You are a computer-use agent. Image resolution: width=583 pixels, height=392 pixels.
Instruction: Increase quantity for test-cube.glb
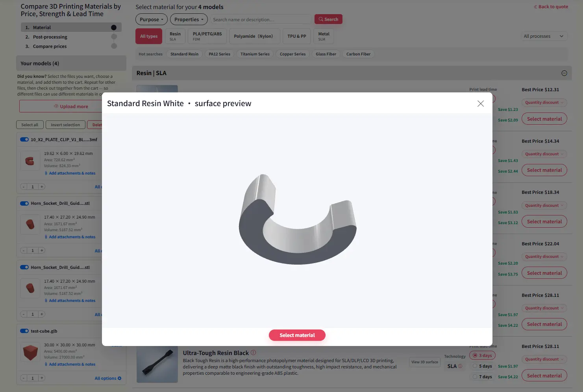42,378
